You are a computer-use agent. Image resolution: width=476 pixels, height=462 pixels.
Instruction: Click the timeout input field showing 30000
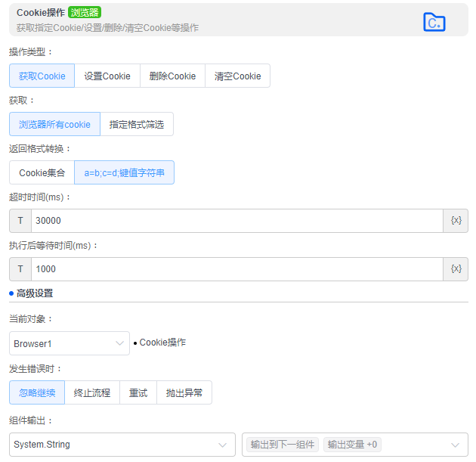(x=236, y=221)
